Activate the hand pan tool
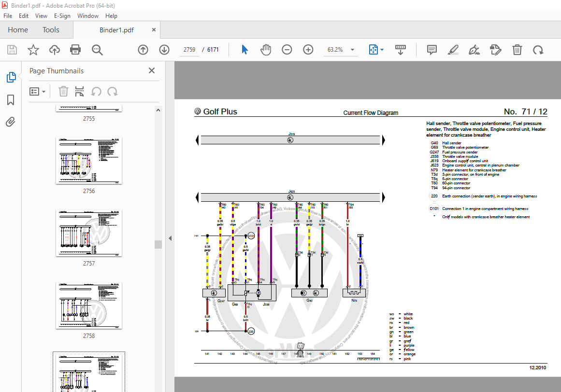This screenshot has width=561, height=392. [x=265, y=50]
